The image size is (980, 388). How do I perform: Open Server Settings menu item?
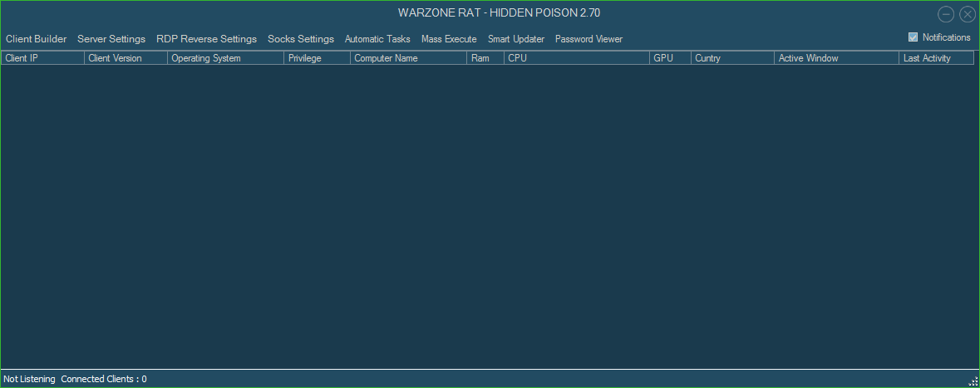click(111, 39)
